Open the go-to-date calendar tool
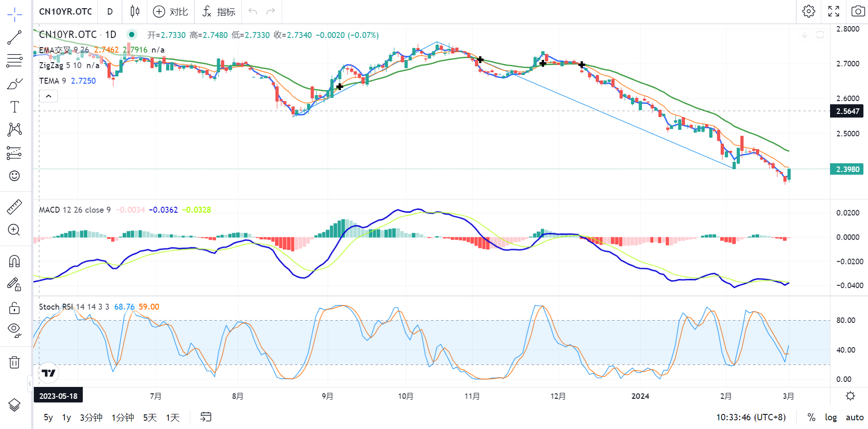This screenshot has width=868, height=429. coord(206,417)
